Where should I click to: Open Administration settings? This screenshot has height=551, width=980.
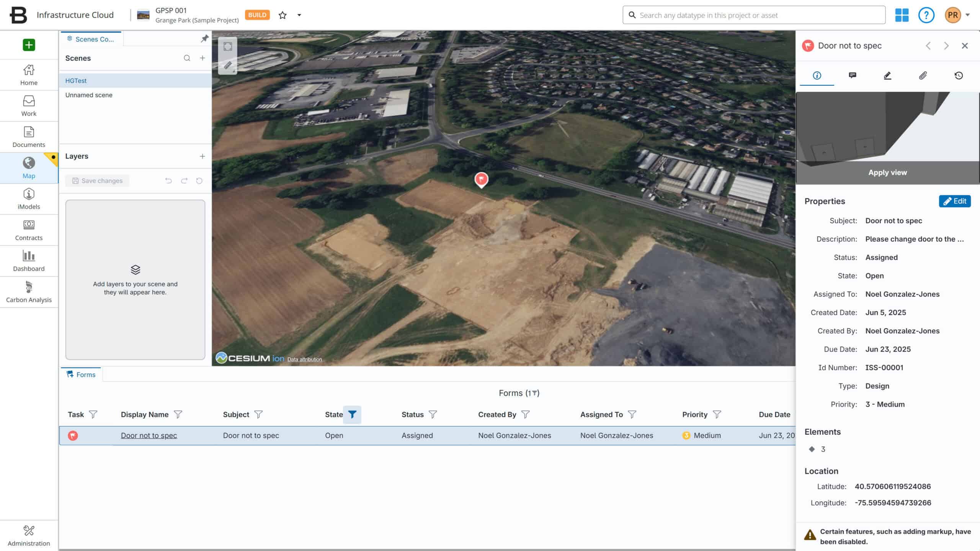[x=29, y=536]
